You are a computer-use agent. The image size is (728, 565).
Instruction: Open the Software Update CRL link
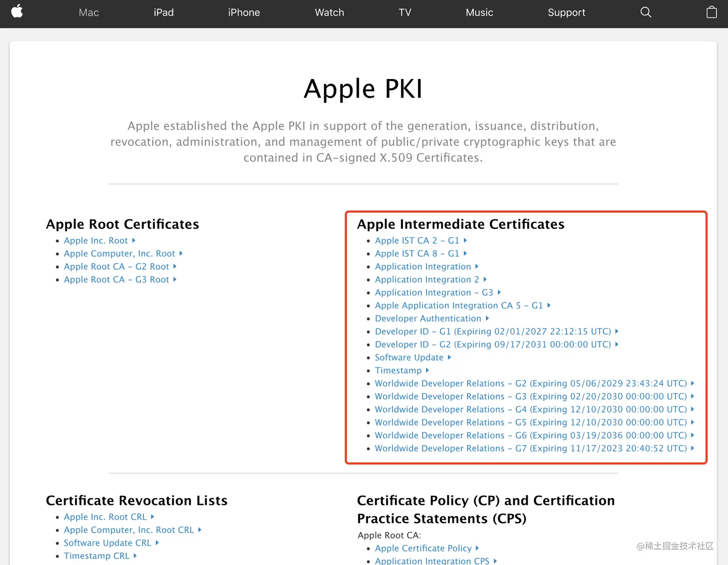pyautogui.click(x=107, y=543)
